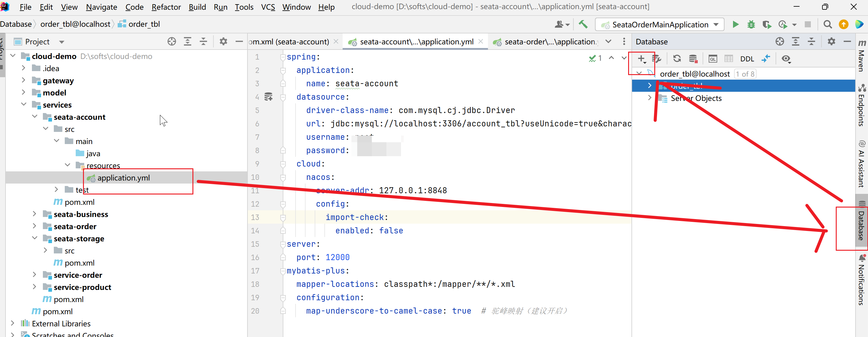Open the Project view selector dropdown
Screen dimensions: 868x337
click(x=62, y=42)
